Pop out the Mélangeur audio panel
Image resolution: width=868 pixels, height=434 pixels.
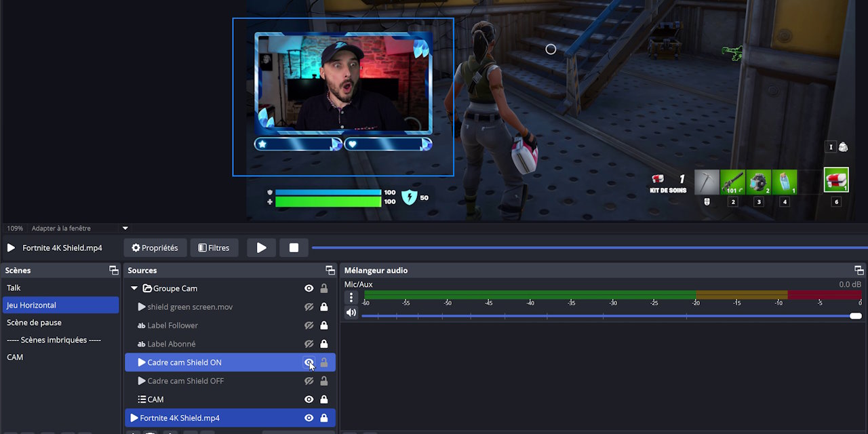point(859,270)
